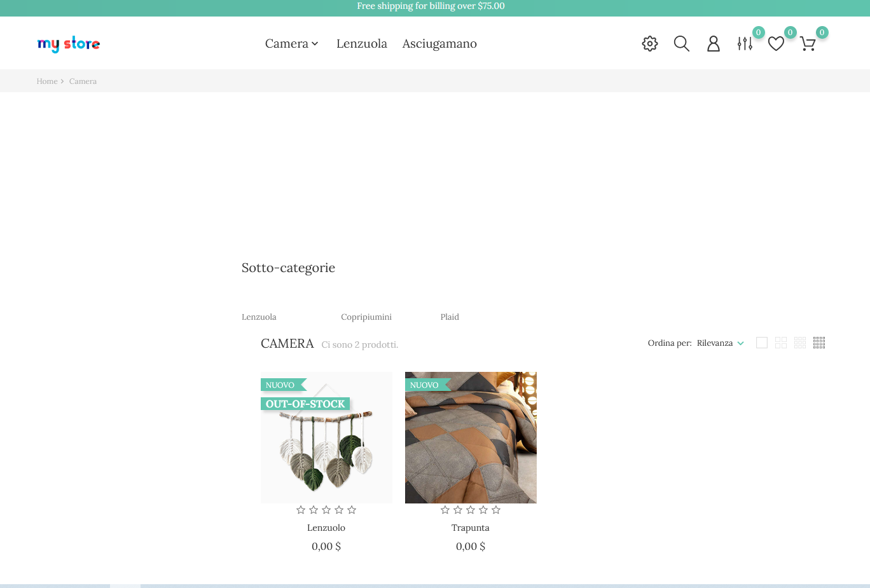Open the shopping cart icon
870x588 pixels.
(808, 44)
